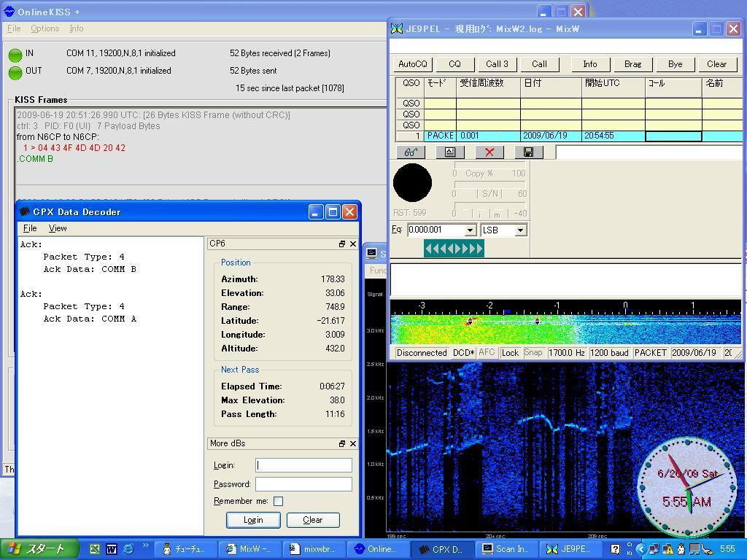Click the S/N meter bar in MixW
This screenshot has width=747, height=560.
489,184
